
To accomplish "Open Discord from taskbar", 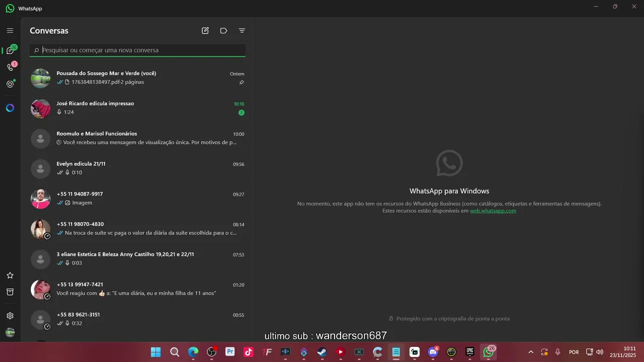I will click(433, 352).
